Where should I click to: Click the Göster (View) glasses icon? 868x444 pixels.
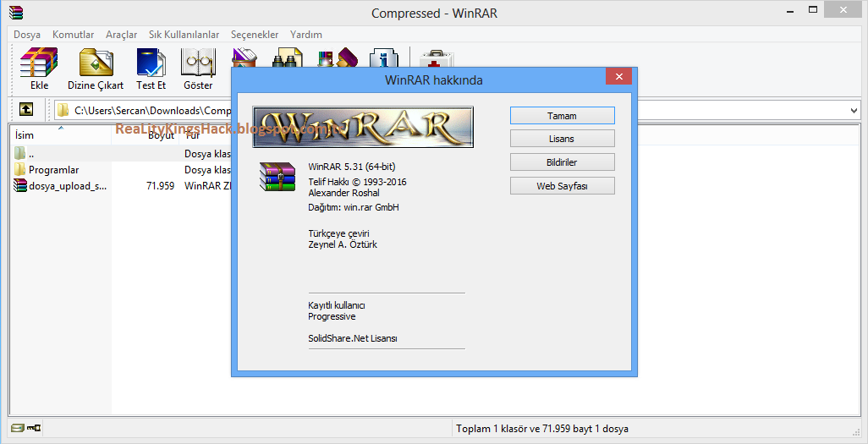click(x=198, y=63)
